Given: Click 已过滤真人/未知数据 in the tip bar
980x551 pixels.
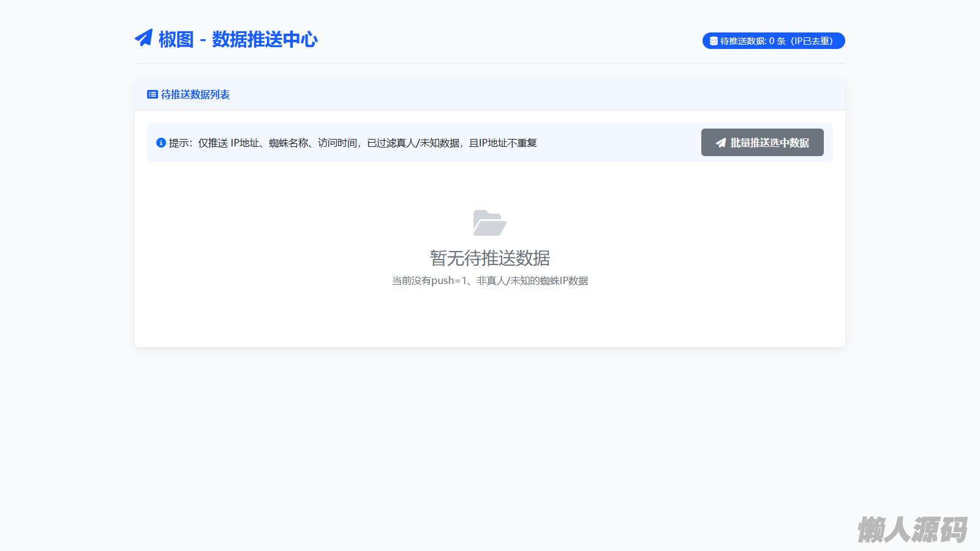Looking at the screenshot, I should [413, 143].
